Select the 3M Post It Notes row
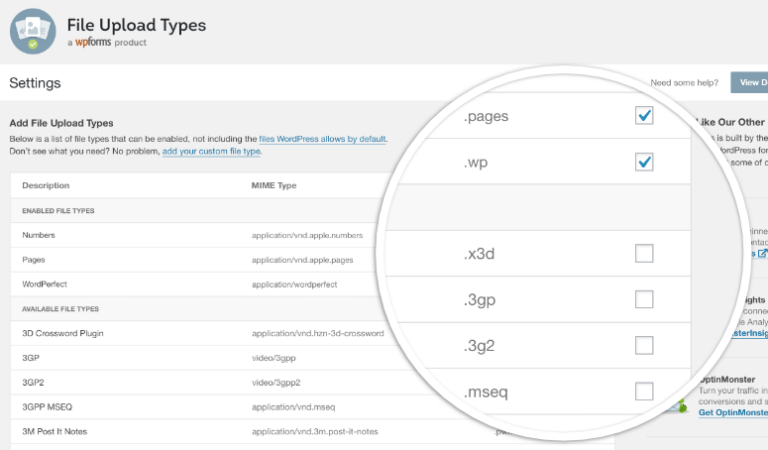Viewport: 768px width, 450px height. coord(54,431)
